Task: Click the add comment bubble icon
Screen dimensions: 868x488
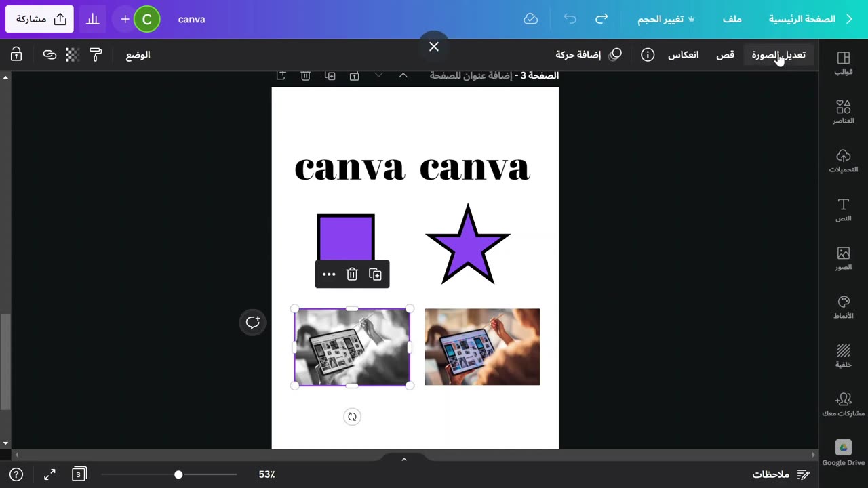Action: [x=253, y=323]
